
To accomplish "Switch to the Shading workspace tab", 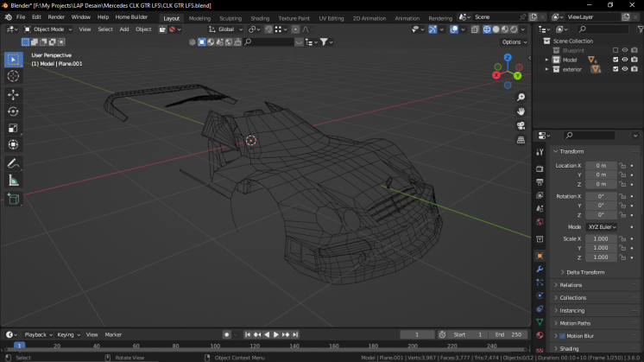I will pos(260,18).
